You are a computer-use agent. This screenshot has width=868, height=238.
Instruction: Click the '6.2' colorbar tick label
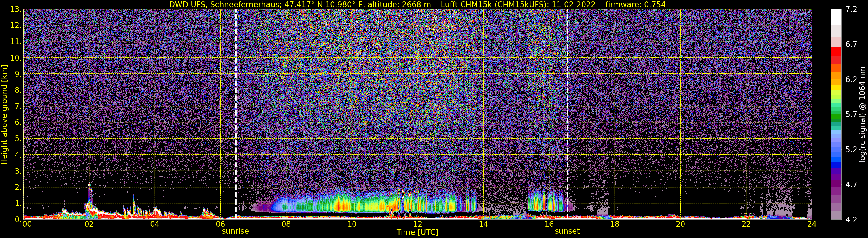852,79
